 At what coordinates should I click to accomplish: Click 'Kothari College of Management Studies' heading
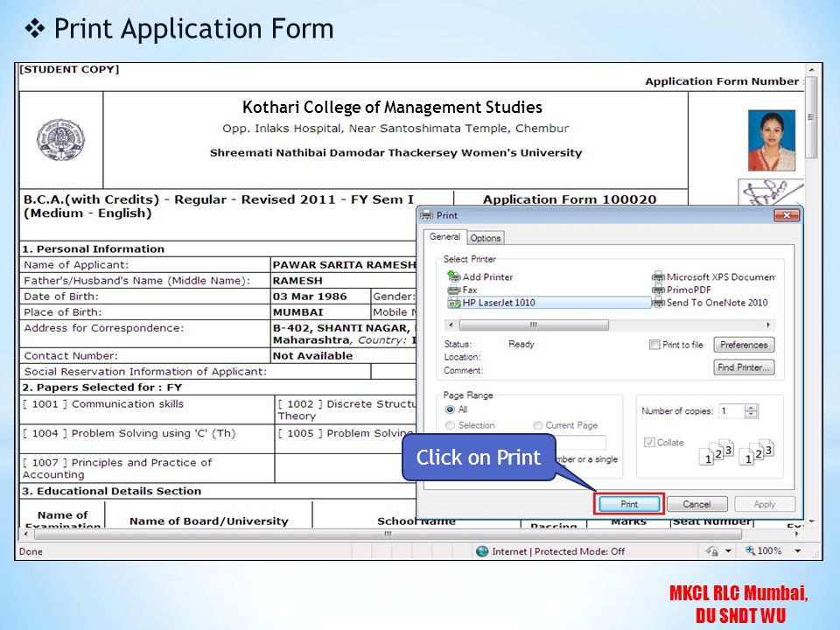coord(392,107)
